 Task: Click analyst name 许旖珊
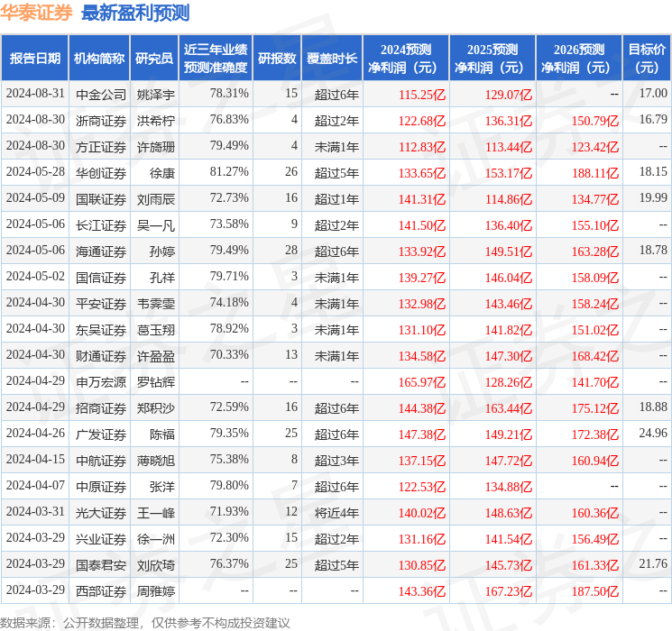coord(156,147)
